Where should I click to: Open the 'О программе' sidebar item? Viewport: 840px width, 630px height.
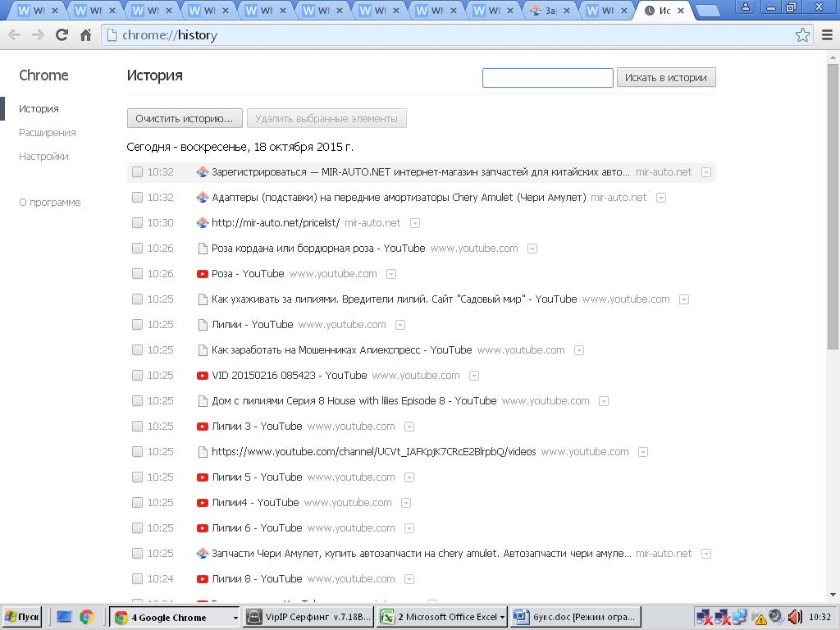(50, 203)
